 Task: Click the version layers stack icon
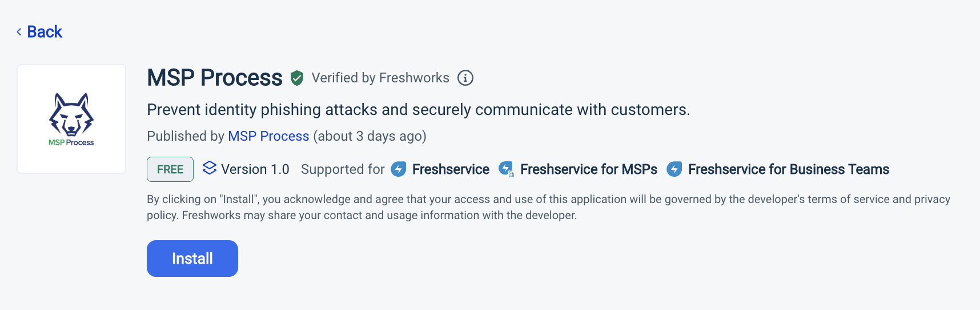pos(210,168)
